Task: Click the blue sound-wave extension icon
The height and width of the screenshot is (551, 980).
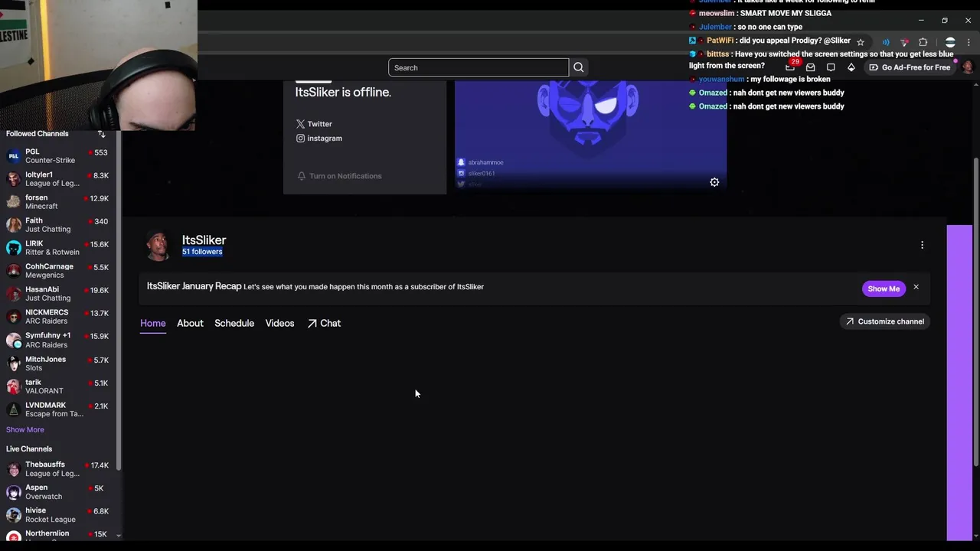Action: (886, 42)
